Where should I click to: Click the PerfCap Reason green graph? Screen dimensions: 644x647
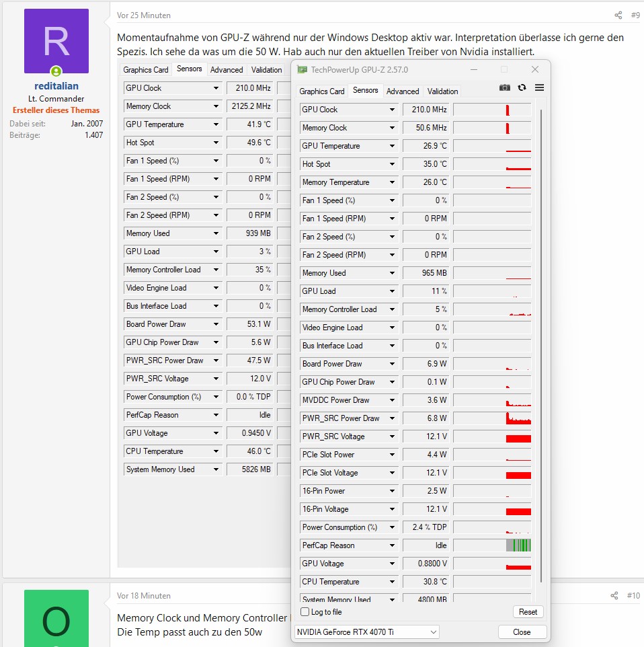pos(492,545)
